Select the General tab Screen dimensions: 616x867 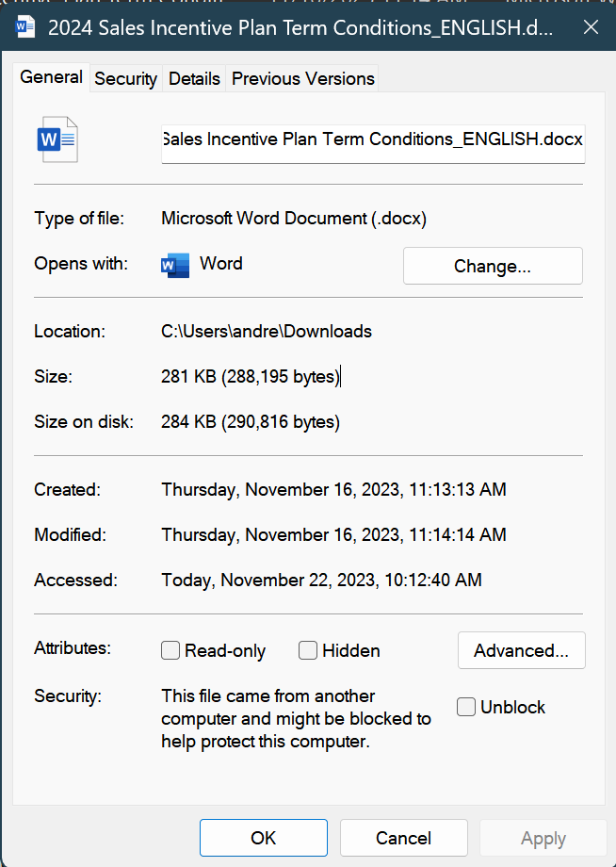click(52, 77)
